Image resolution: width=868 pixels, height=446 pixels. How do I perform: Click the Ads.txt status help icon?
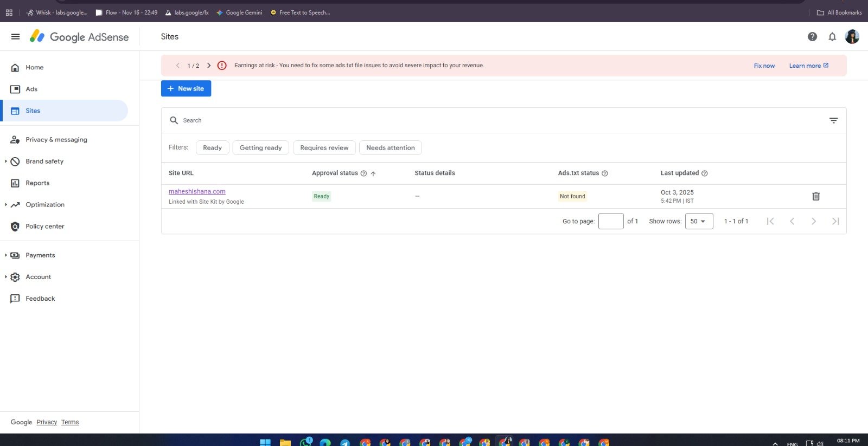[605, 173]
